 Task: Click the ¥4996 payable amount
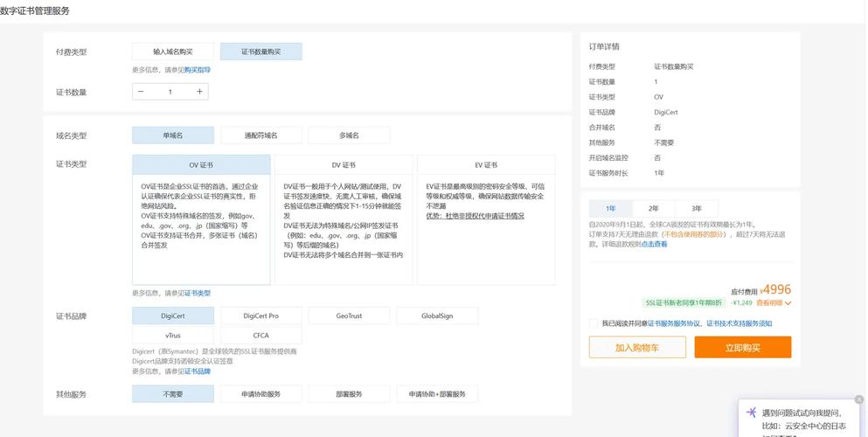775,289
